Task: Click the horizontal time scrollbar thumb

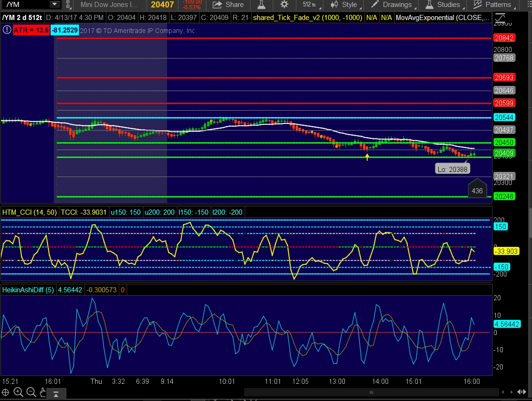Action: click(371, 393)
